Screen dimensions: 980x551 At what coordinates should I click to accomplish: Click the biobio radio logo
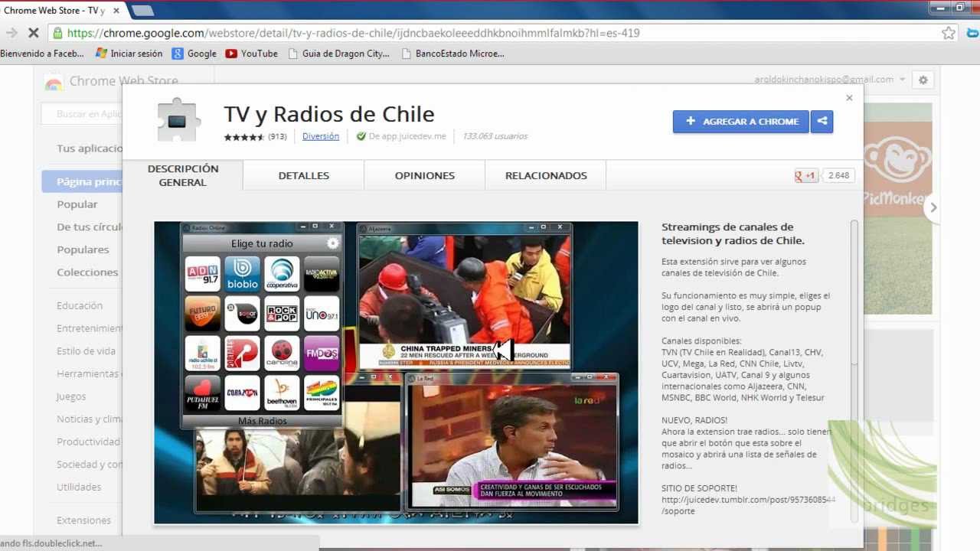coord(243,274)
